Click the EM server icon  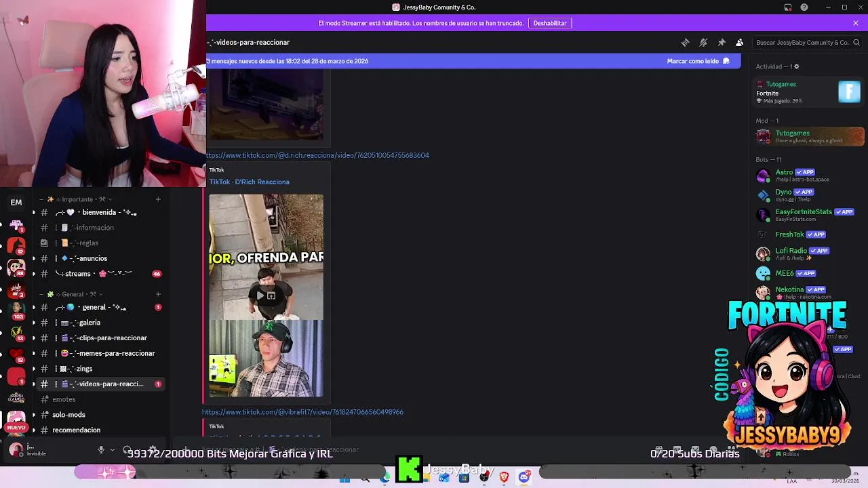click(16, 202)
